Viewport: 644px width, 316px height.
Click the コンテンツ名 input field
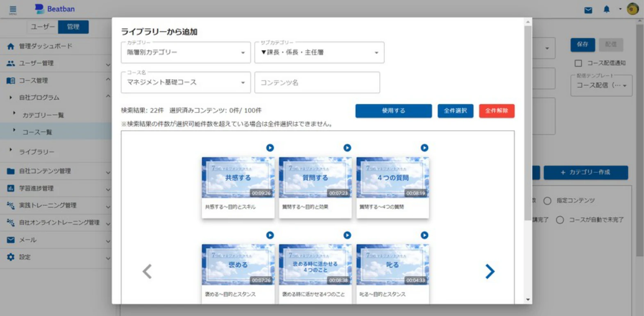point(317,82)
